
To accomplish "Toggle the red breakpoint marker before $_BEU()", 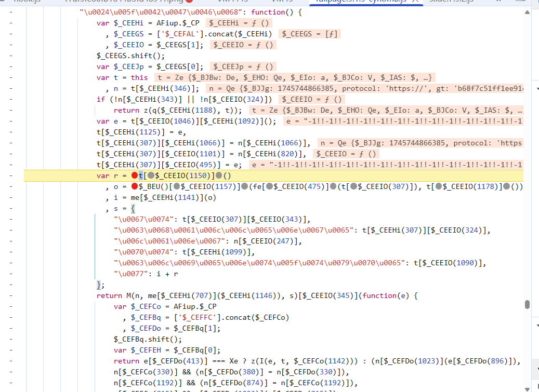I will (135, 187).
